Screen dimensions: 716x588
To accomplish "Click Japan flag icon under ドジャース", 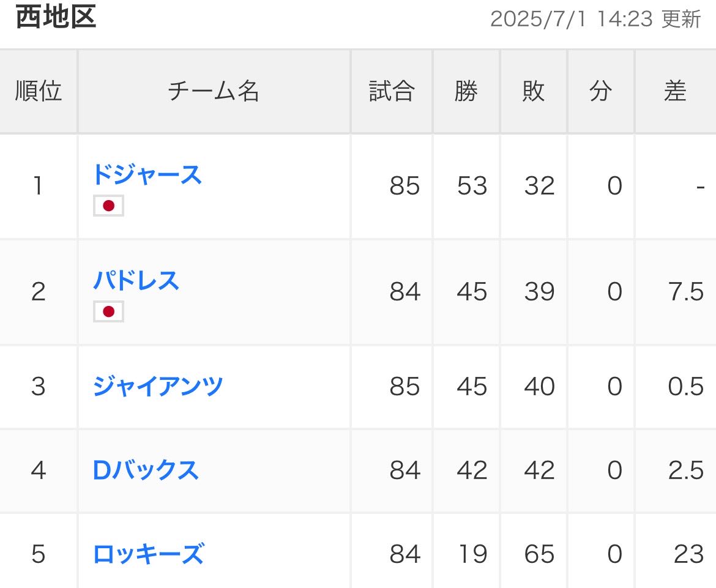I will pos(109,206).
